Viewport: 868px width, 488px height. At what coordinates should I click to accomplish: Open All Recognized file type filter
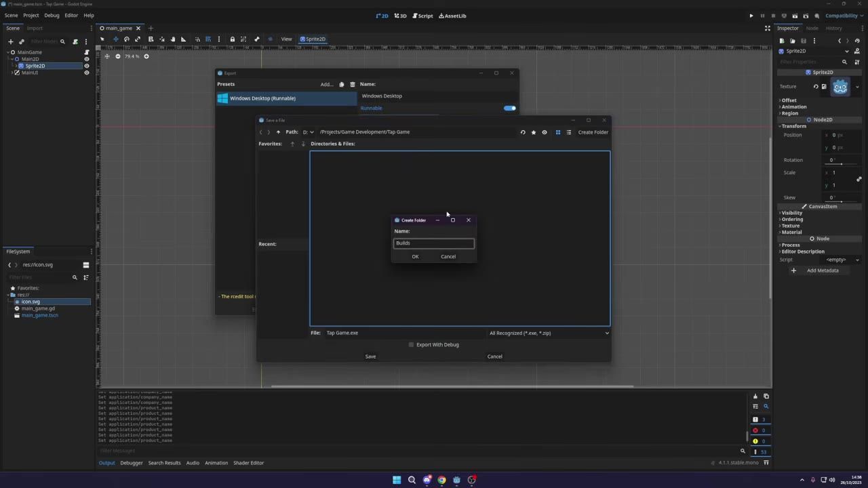pyautogui.click(x=549, y=333)
